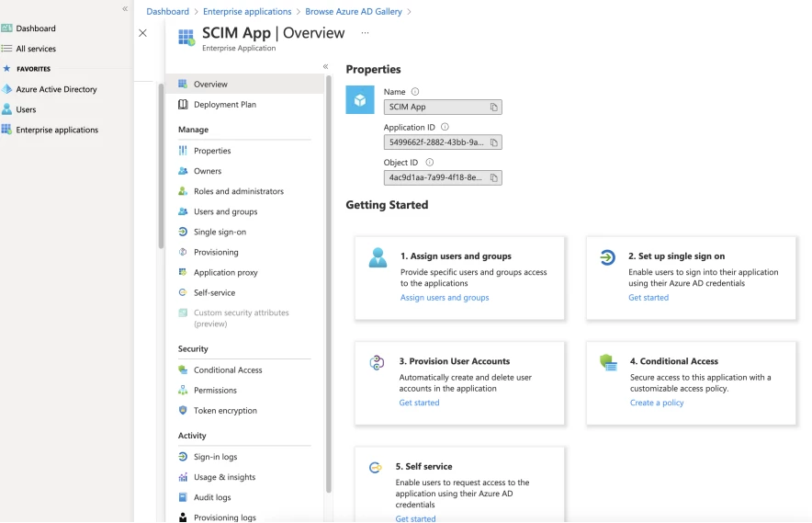The height and width of the screenshot is (523, 812).
Task: Click the Token encryption shield icon
Action: pos(183,410)
